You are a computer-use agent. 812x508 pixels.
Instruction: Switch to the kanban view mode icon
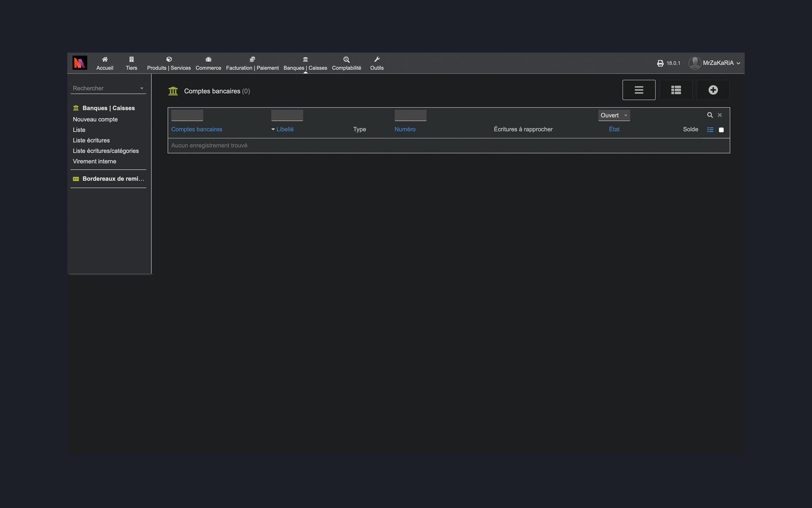click(676, 90)
